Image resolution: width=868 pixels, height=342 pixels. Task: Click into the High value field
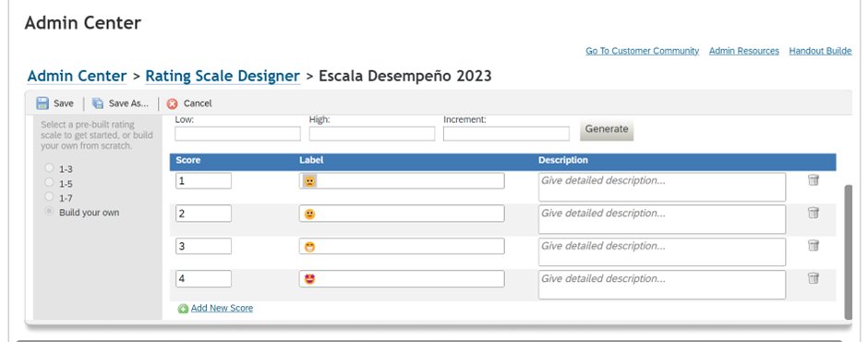pos(372,134)
